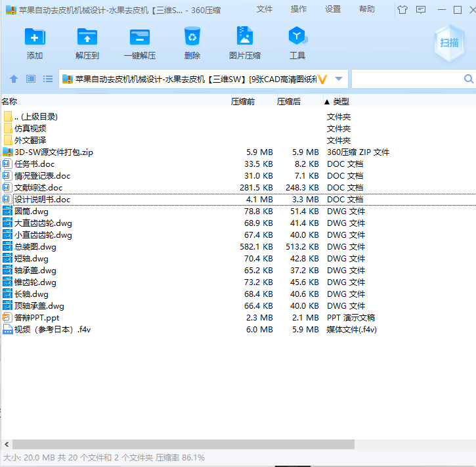
Task: Sort by 类型 column header
Action: [x=341, y=101]
